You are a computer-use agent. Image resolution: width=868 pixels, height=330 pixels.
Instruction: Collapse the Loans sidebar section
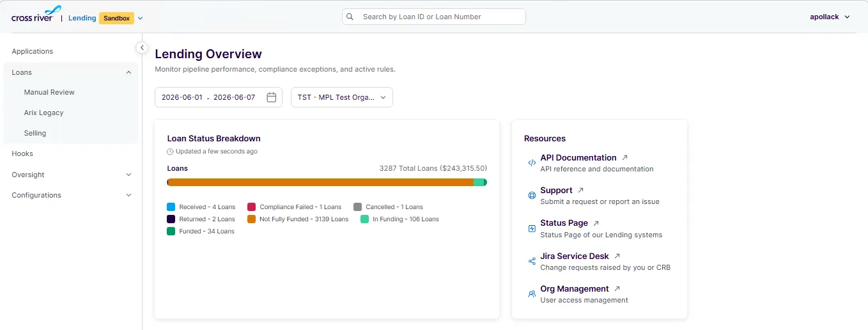128,72
